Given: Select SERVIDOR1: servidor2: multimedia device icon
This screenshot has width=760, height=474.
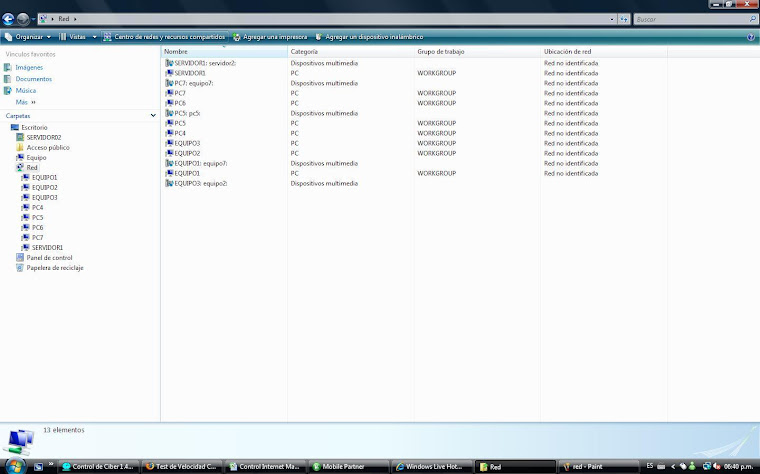Looking at the screenshot, I should coord(169,63).
